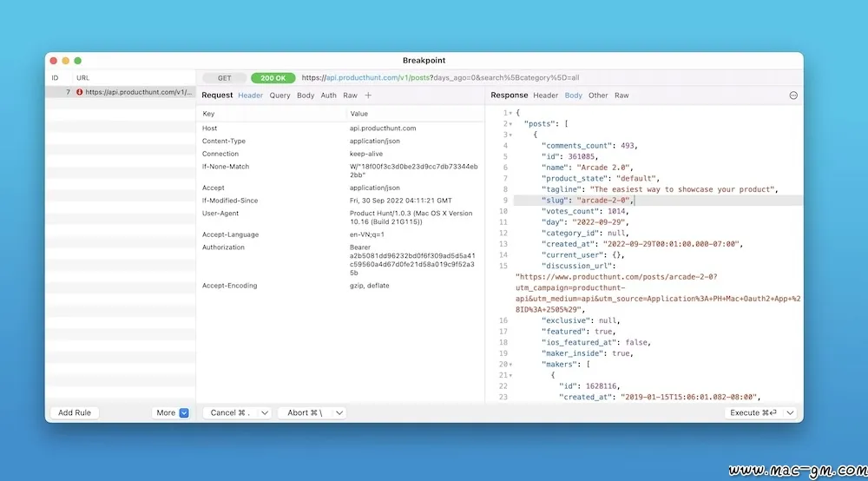
Task: Click the gzip, deflate value
Action: tap(369, 286)
